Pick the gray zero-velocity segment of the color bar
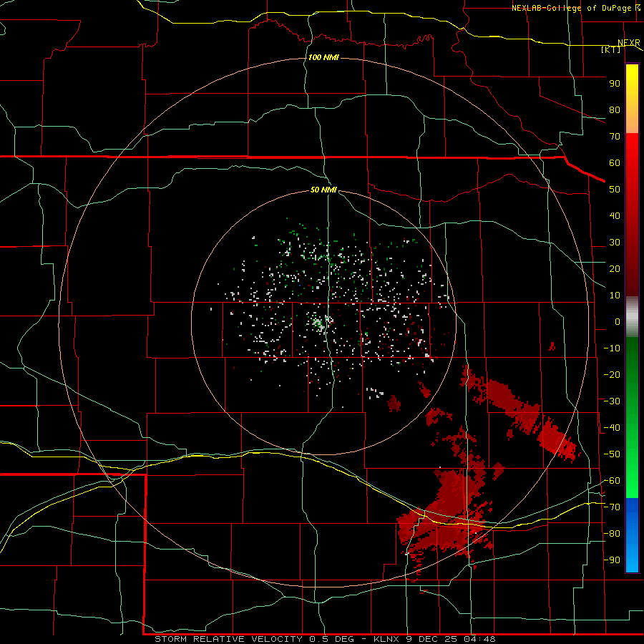 point(632,317)
